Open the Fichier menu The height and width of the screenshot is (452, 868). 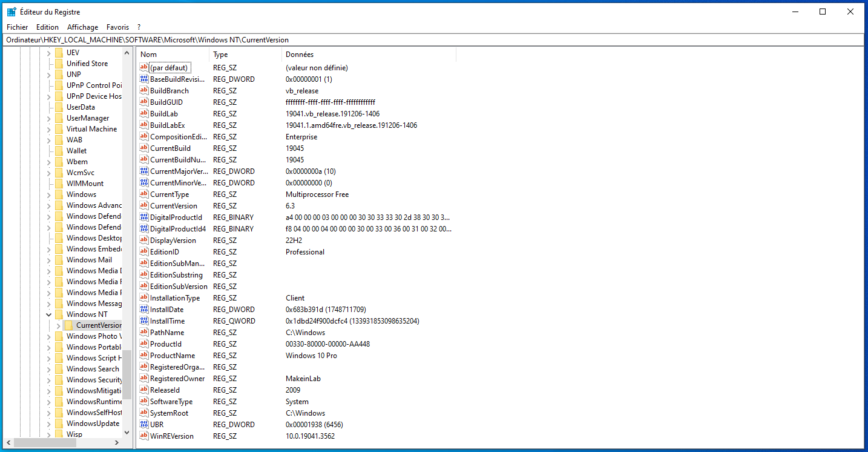click(18, 27)
